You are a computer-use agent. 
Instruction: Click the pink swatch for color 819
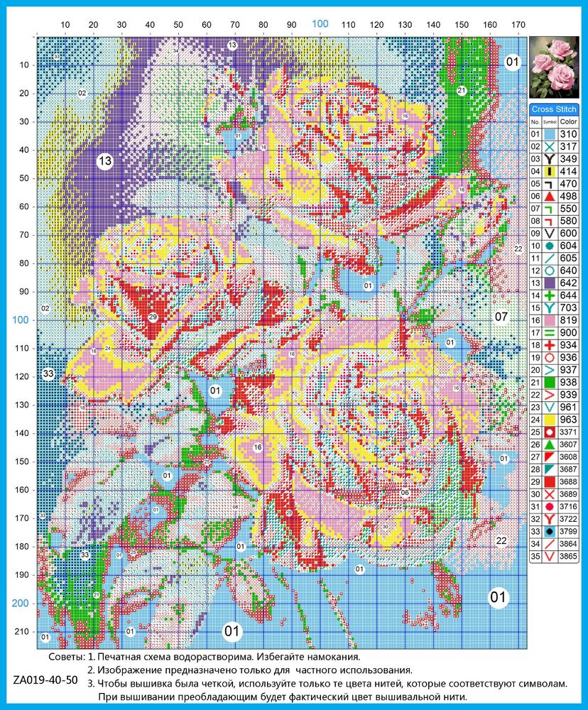pos(549,320)
